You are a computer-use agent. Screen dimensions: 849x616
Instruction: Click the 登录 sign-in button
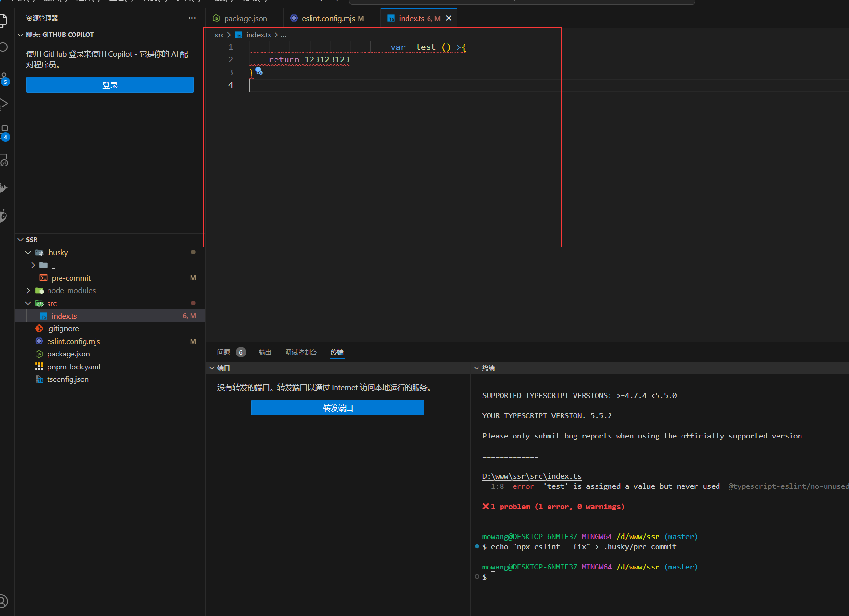click(110, 85)
